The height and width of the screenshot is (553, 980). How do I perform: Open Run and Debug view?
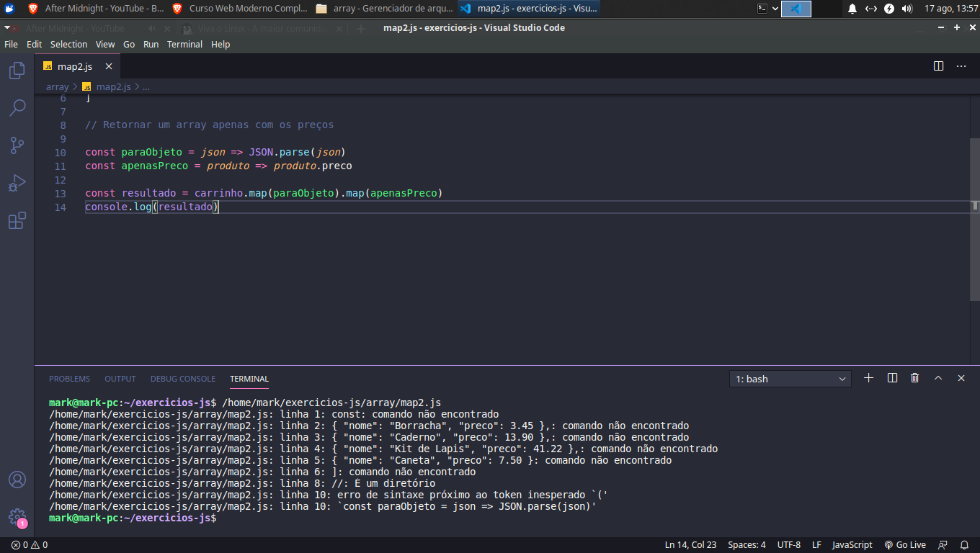click(x=17, y=183)
